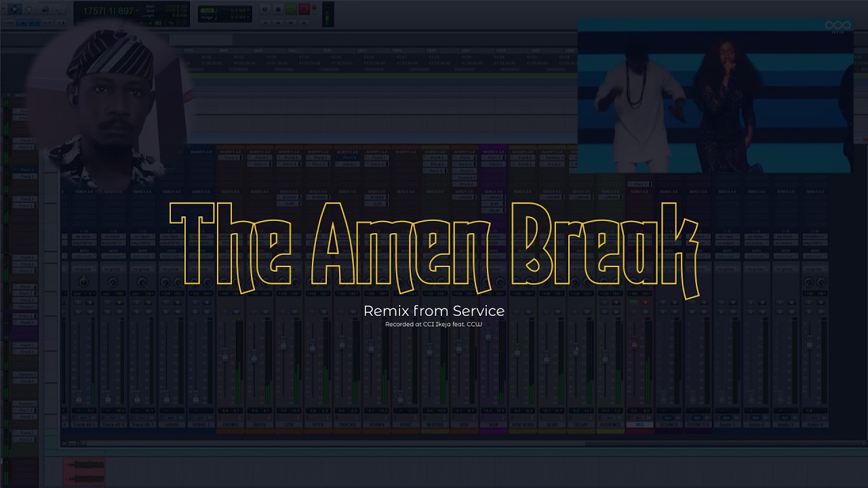This screenshot has width=868, height=488.
Task: Select the AUDIENCE track name
Action: [610, 424]
